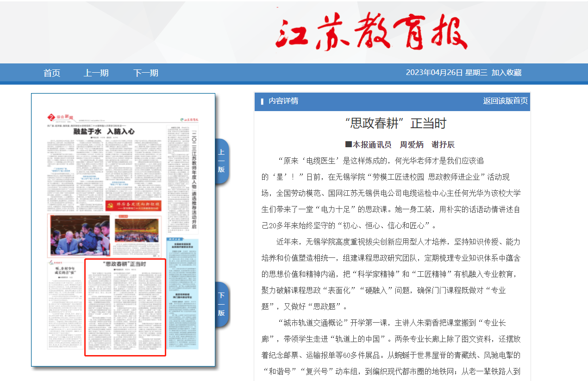Image resolution: width=588 pixels, height=381 pixels.
Task: Click the auditorium audience photo in preview
Action: tap(137, 230)
